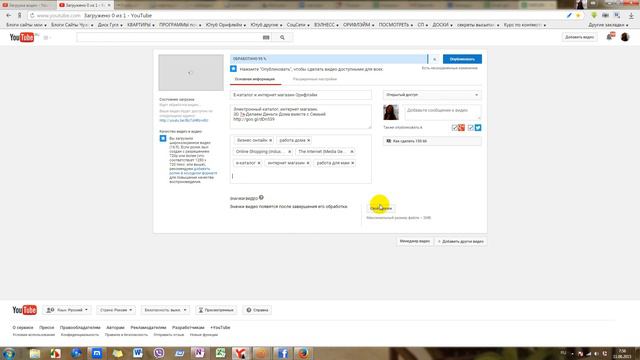Open the 'Безопасность: выкл.' dropdown
The width and height of the screenshot is (640, 360).
[165, 310]
